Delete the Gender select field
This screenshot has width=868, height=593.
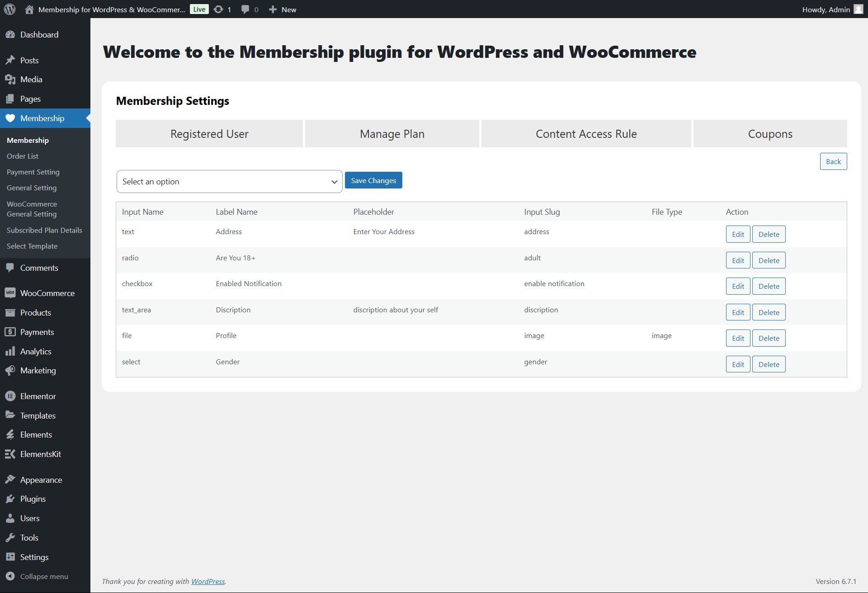(x=769, y=364)
